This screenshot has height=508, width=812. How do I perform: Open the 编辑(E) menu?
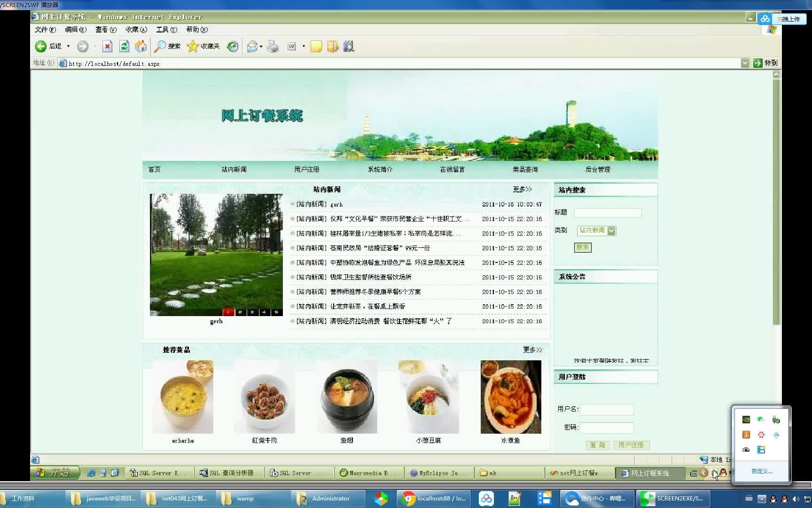76,30
